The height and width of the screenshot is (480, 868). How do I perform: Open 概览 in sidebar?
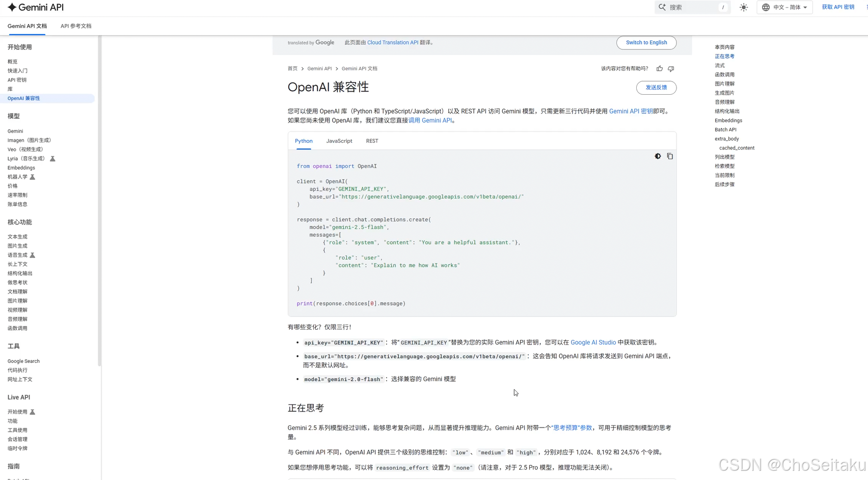pos(12,62)
